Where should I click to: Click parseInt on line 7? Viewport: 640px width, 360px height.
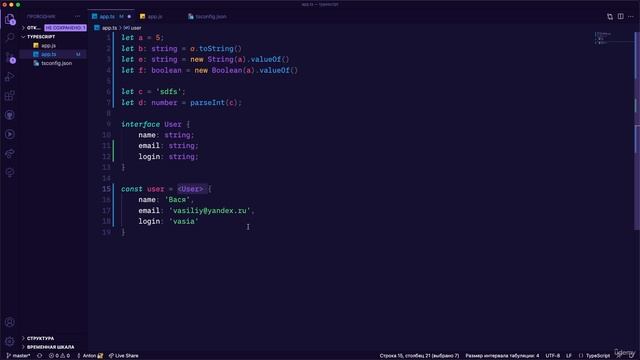click(207, 102)
